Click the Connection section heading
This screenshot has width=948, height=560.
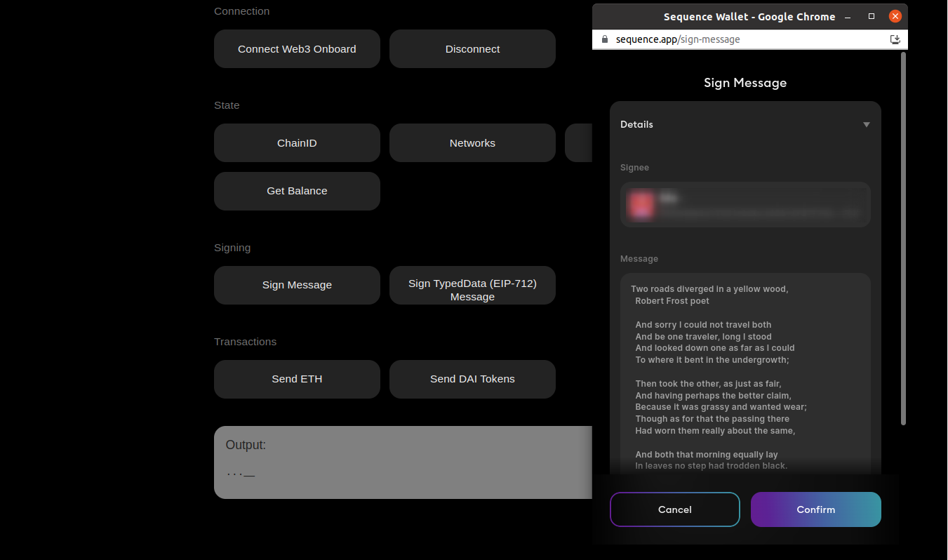tap(241, 11)
